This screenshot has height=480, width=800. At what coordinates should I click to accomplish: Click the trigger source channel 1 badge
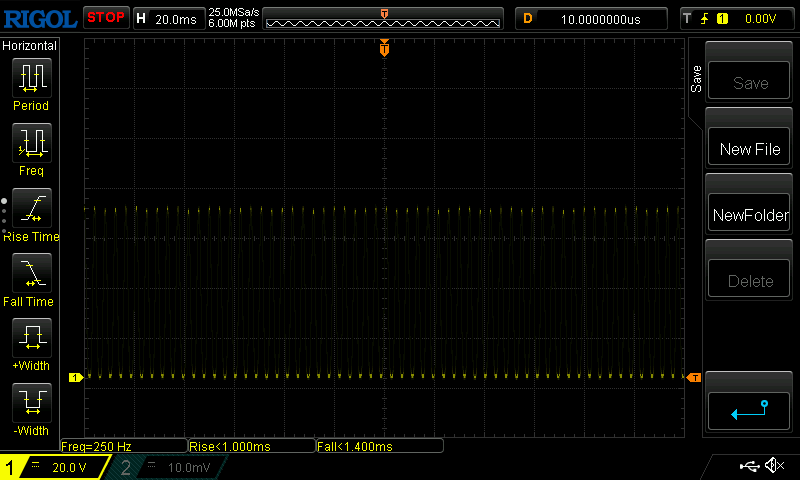click(722, 19)
